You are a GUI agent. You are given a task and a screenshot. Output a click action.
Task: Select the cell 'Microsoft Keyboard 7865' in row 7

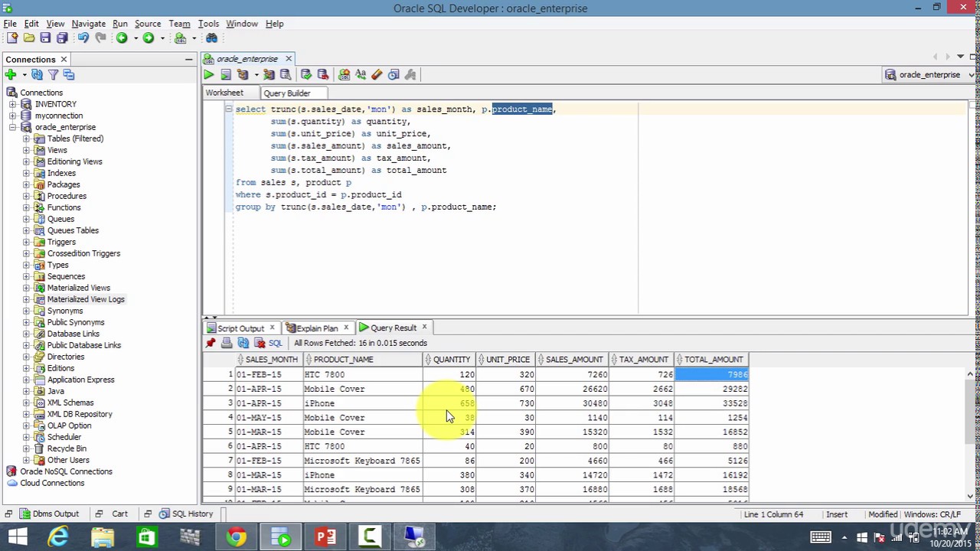[x=362, y=461]
